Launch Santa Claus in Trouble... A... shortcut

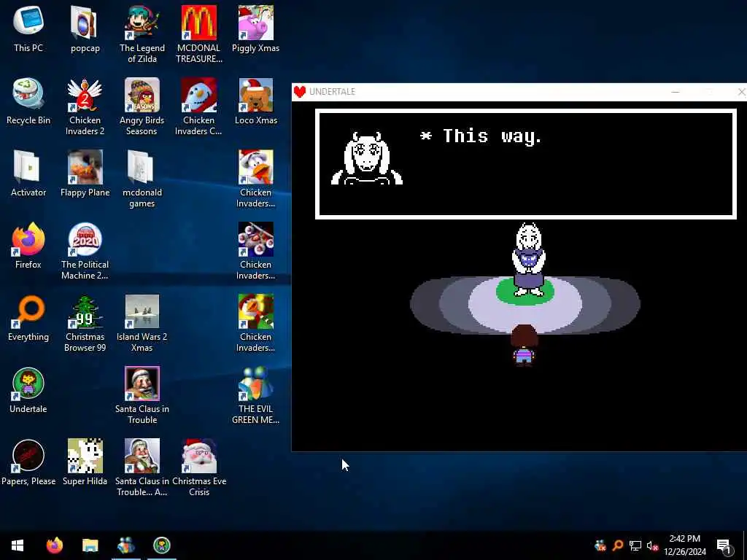point(142,469)
